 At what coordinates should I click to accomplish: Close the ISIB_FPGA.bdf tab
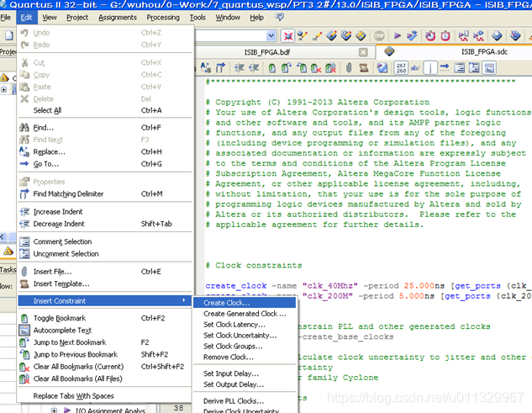coord(363,52)
